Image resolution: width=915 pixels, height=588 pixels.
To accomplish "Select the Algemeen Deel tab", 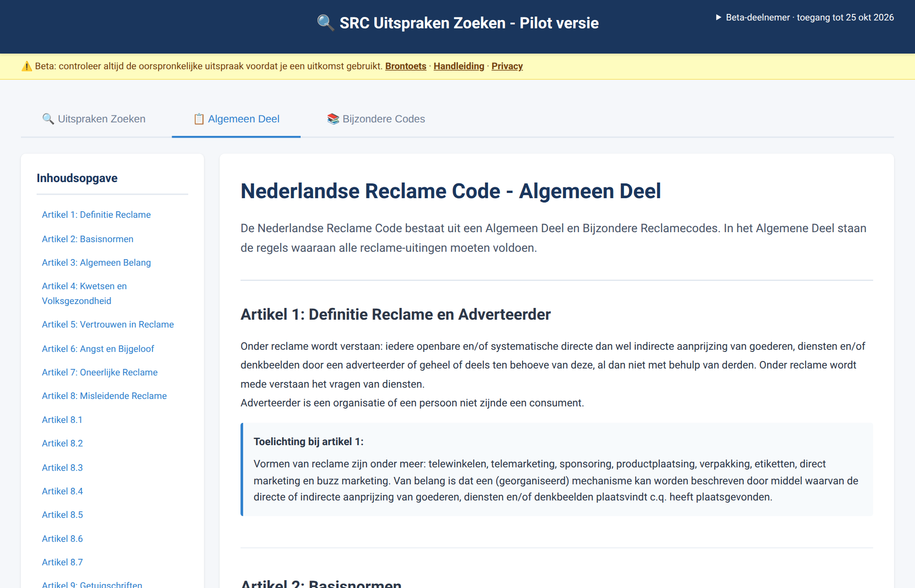I will pyautogui.click(x=236, y=119).
